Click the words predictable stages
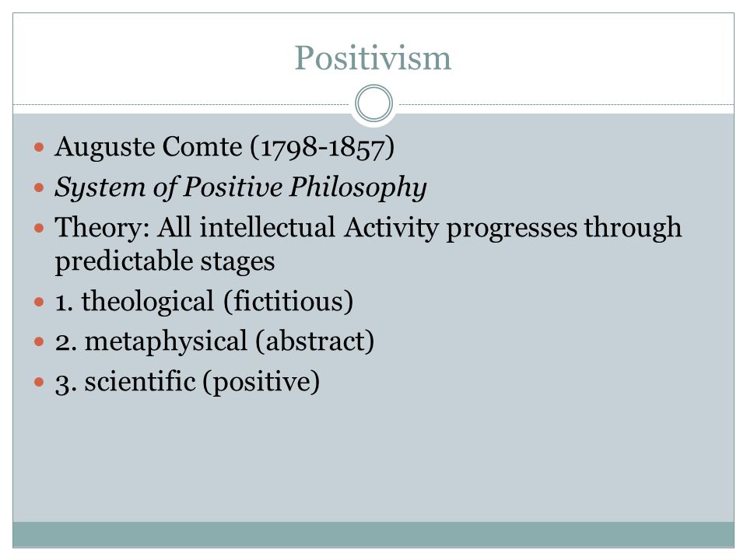747x560 pixels. click(x=165, y=261)
